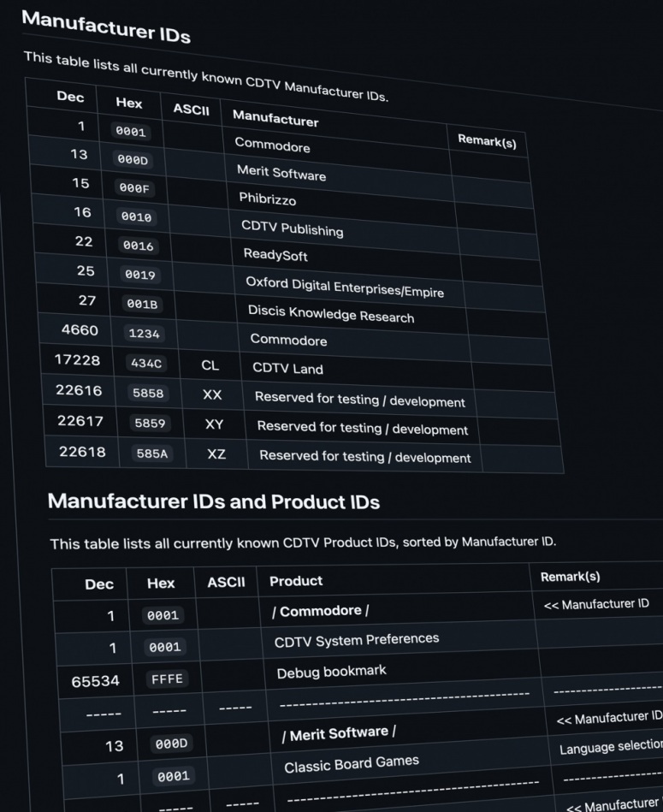Screen dimensions: 663x812
Task: Select hex code 434C for CDTV Land
Action: coord(146,364)
